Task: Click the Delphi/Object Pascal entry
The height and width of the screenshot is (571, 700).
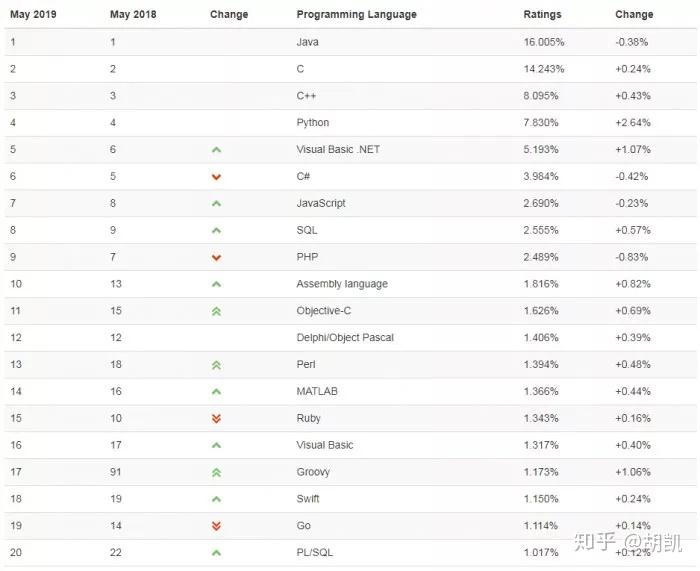Action: click(345, 338)
